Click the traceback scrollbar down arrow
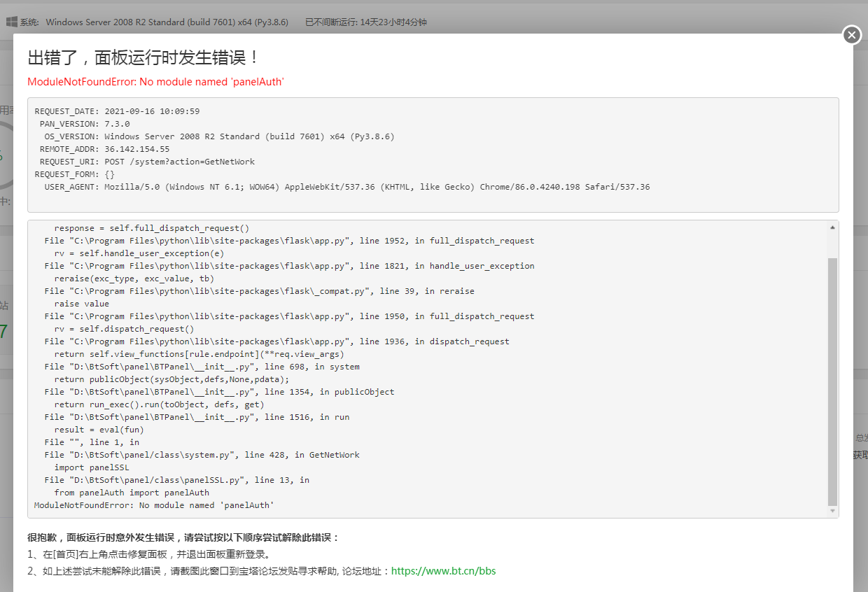This screenshot has width=868, height=592. (x=832, y=512)
